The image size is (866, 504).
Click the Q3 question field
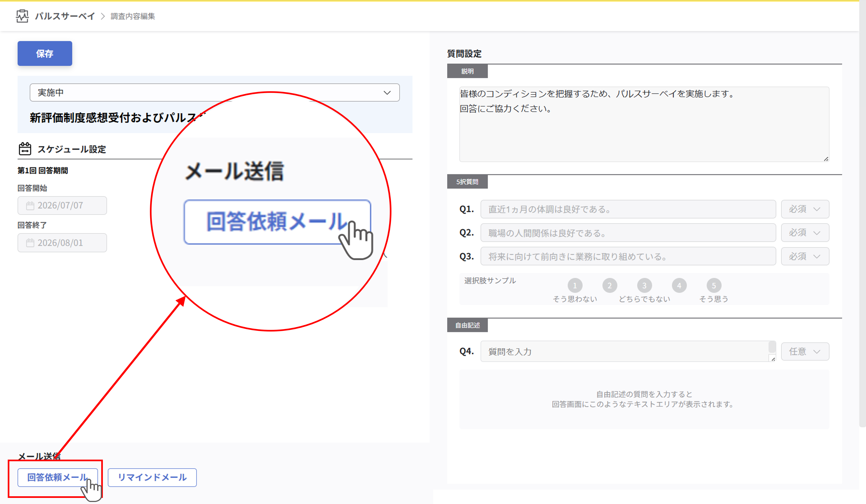[x=628, y=256]
